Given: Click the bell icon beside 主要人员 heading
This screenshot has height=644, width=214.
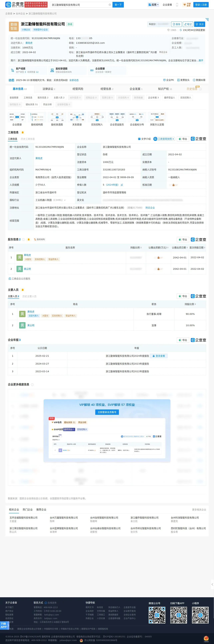Looking at the screenshot, I should coord(23,290).
